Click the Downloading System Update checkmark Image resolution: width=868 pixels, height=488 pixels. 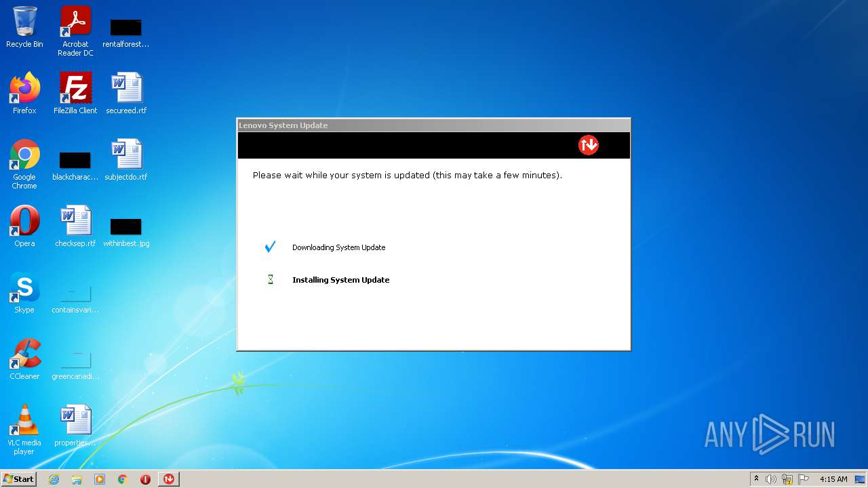pyautogui.click(x=270, y=247)
